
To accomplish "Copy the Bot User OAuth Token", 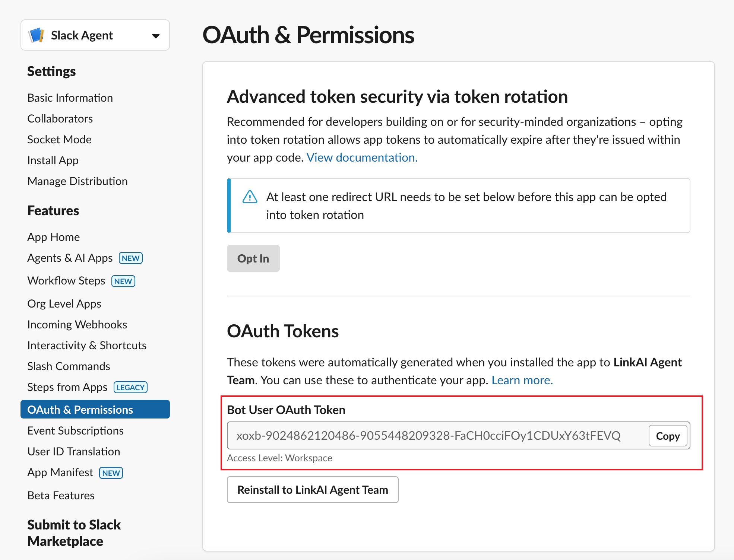I will click(668, 436).
